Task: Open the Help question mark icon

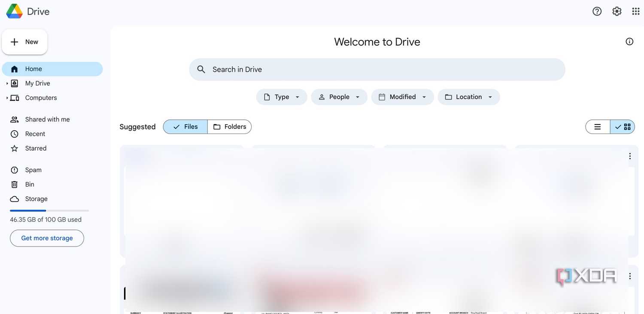Action: point(597,11)
